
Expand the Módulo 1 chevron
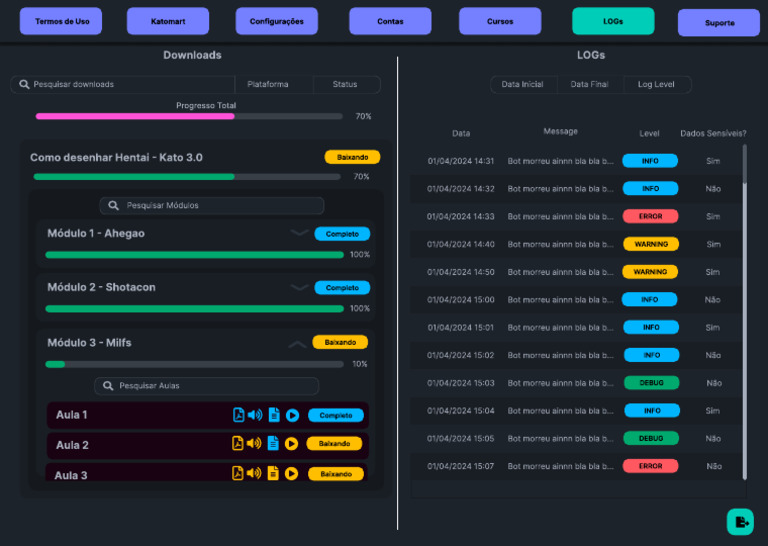[x=299, y=233]
